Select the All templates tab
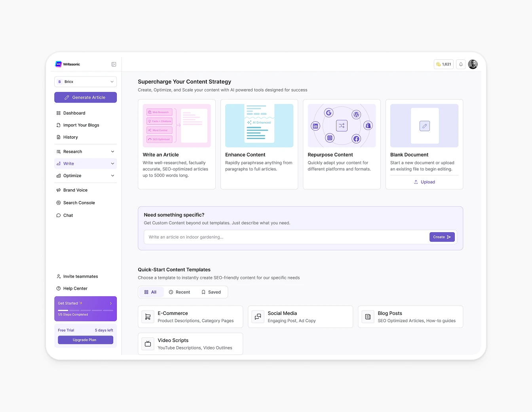The width and height of the screenshot is (532, 412). (x=151, y=292)
